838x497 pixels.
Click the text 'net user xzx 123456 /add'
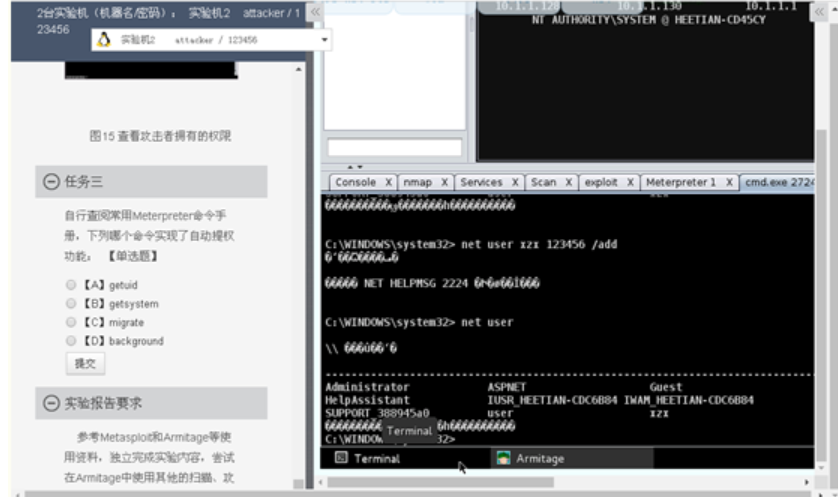[x=539, y=244]
